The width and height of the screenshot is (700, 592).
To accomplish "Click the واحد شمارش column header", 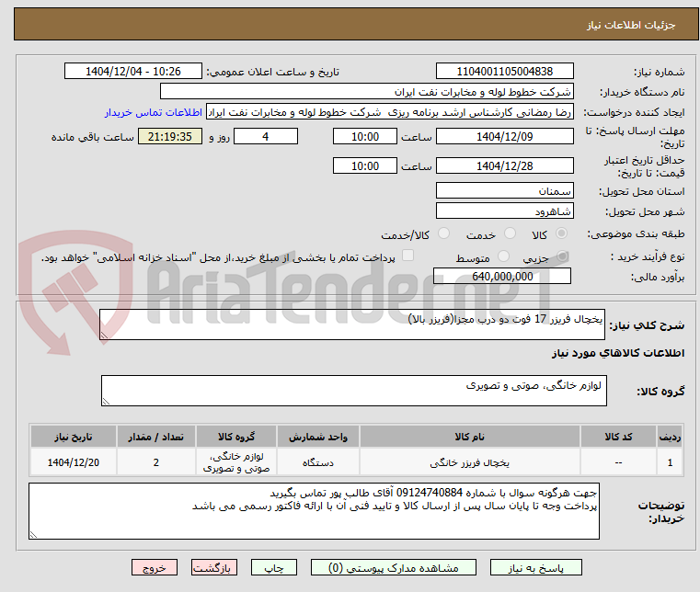I will click(318, 437).
